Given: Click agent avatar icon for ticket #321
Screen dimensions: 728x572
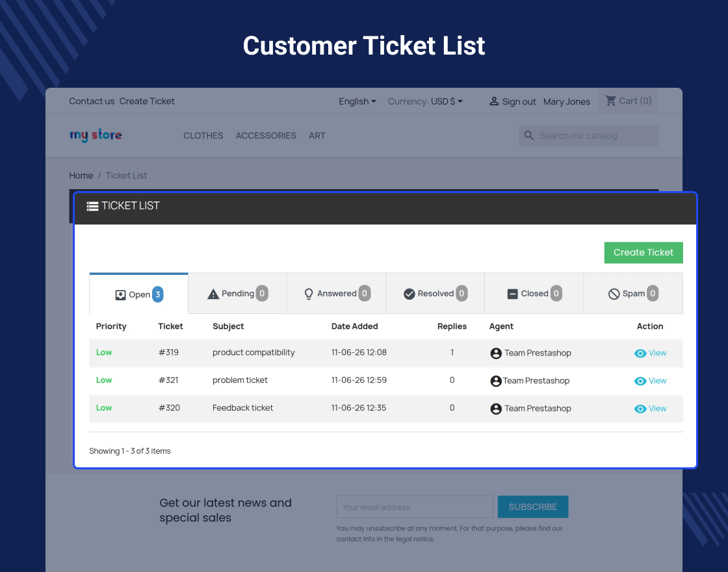Looking at the screenshot, I should 496,381.
